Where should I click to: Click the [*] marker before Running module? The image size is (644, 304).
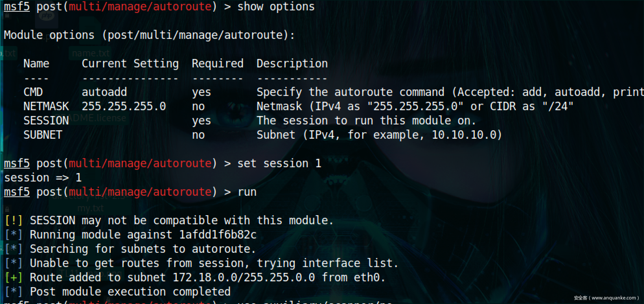point(14,235)
